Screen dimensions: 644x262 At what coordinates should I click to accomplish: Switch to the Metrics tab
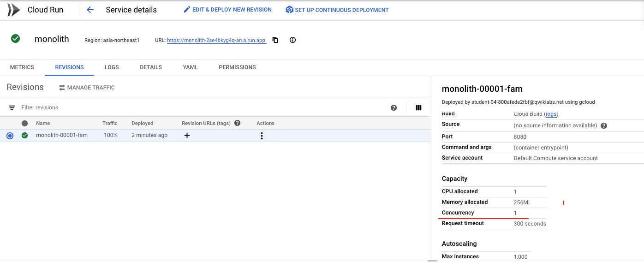pos(22,67)
